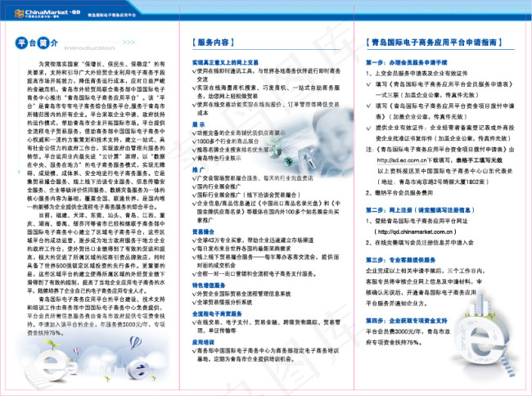Viewport: 532px width, 396px height.
Task: Click the line 1、上交会员服务申请表及企业有效证件
Action: tap(417, 74)
